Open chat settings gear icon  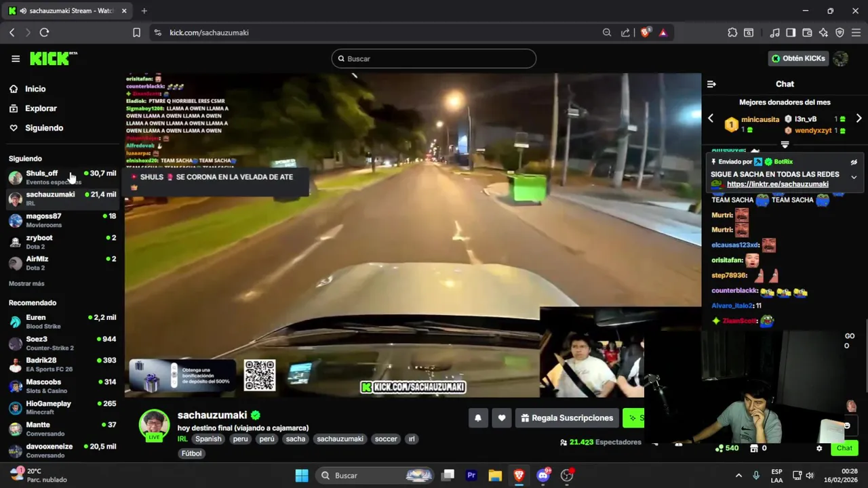[819, 448]
